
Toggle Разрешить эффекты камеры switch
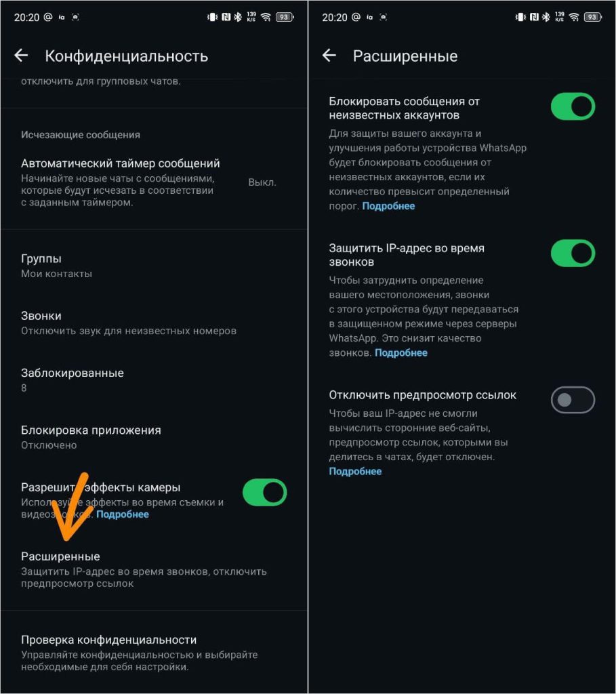(264, 493)
